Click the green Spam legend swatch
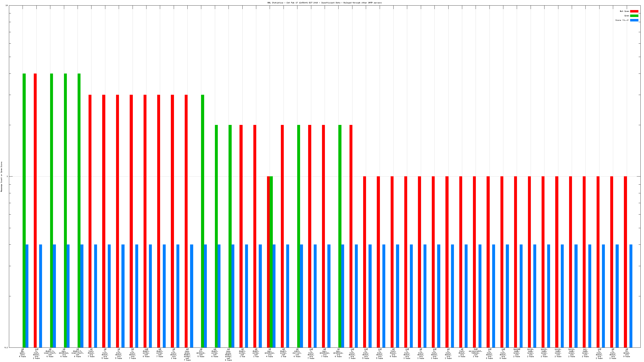Image resolution: width=644 pixels, height=362 pixels. [634, 16]
